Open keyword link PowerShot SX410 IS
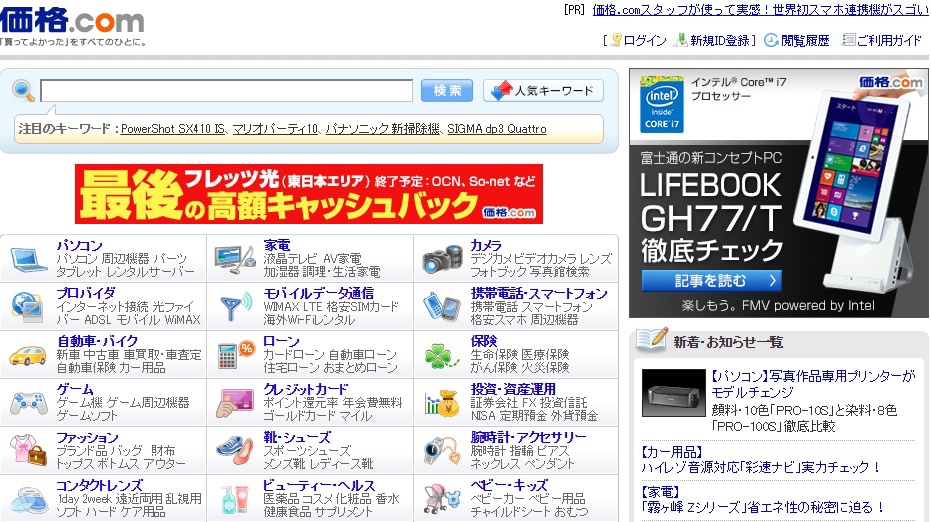 [x=173, y=129]
